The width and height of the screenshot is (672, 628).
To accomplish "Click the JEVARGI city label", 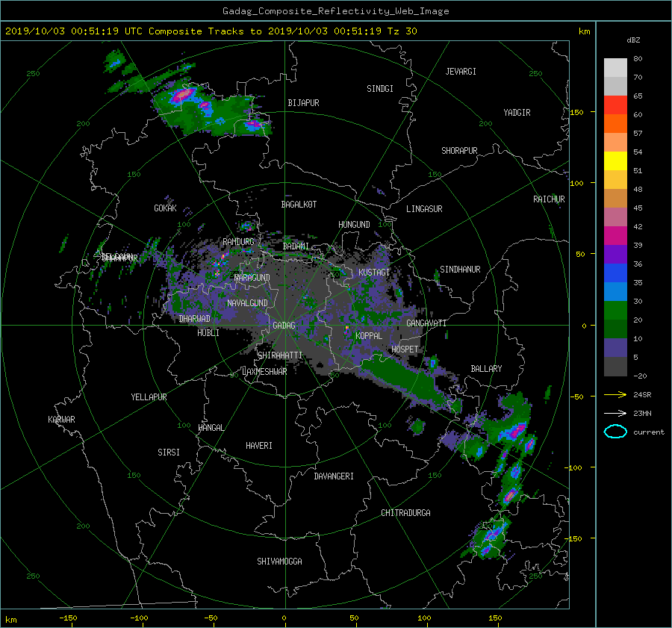I will coord(461,72).
